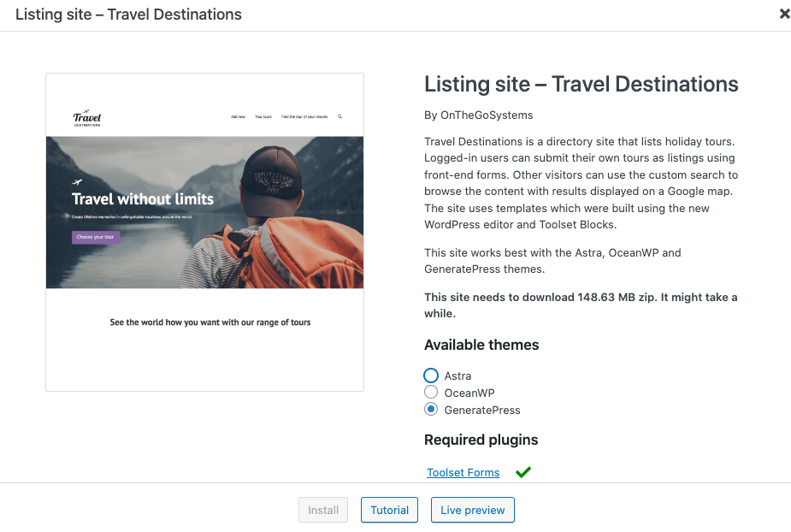
Task: Choose the OceanWP theme radio button
Action: click(431, 393)
